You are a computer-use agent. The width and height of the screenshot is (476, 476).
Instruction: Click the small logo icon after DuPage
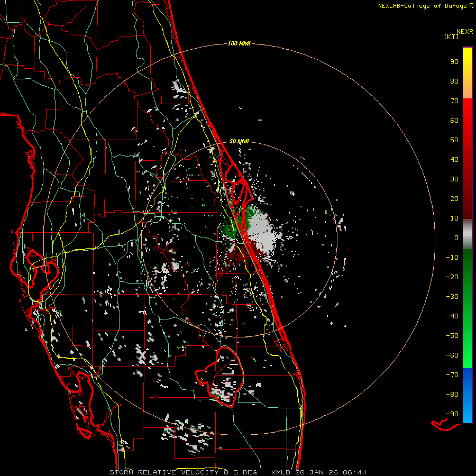pos(471,6)
